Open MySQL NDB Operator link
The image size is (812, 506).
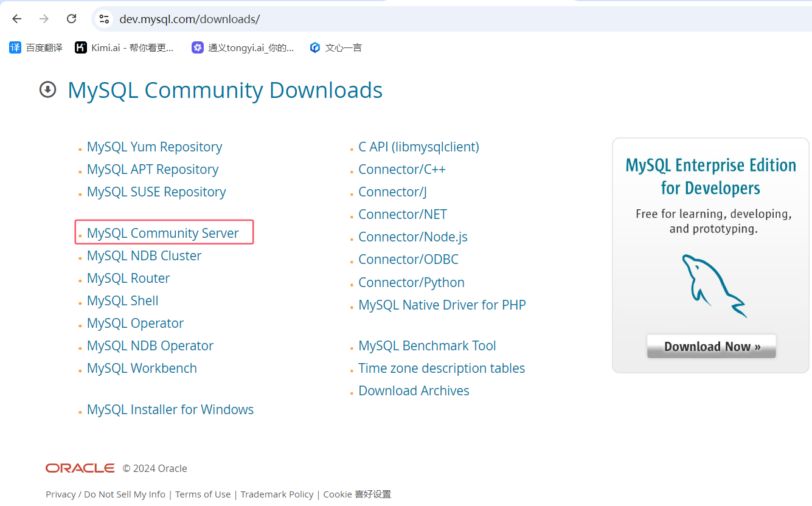[x=150, y=345]
